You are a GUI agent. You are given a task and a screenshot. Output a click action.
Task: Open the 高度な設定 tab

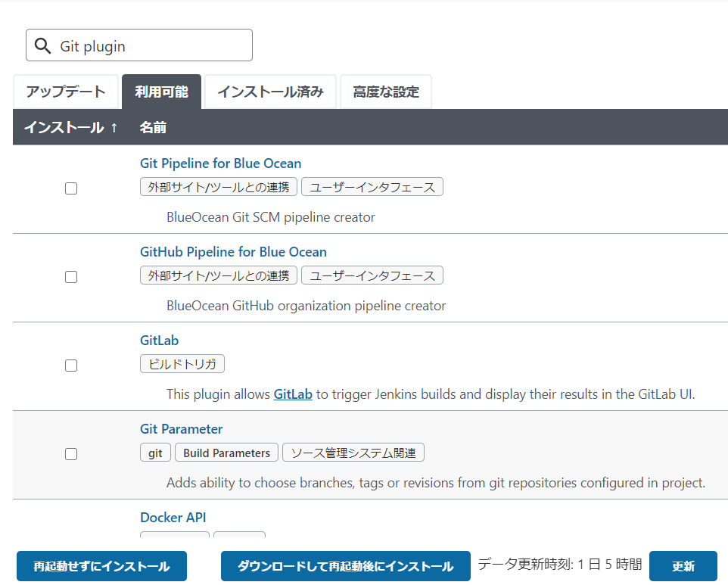386,92
